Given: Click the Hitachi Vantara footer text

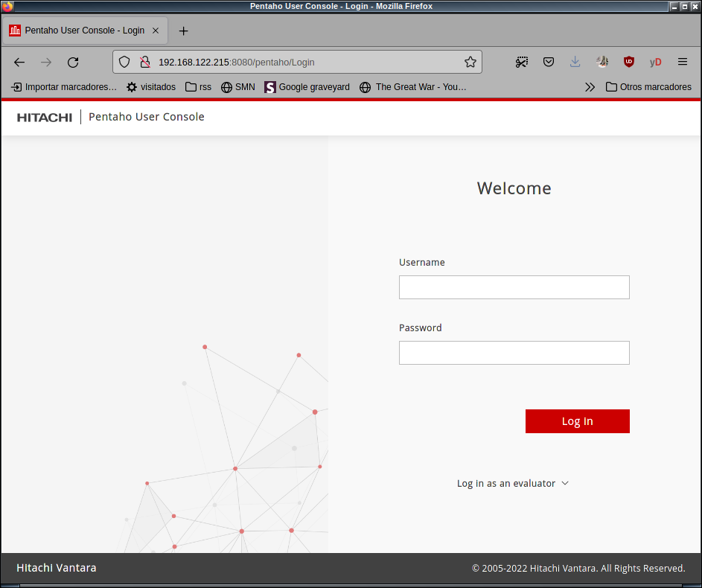Looking at the screenshot, I should point(57,568).
